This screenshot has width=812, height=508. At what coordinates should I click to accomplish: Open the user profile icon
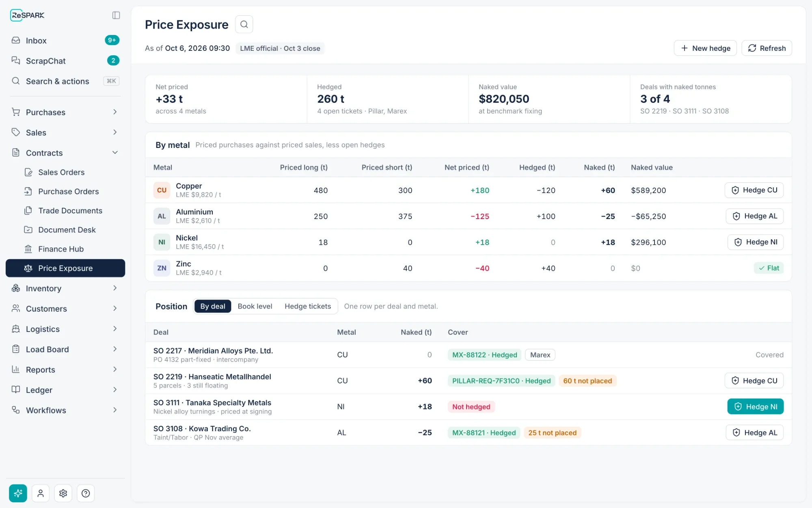click(x=41, y=493)
